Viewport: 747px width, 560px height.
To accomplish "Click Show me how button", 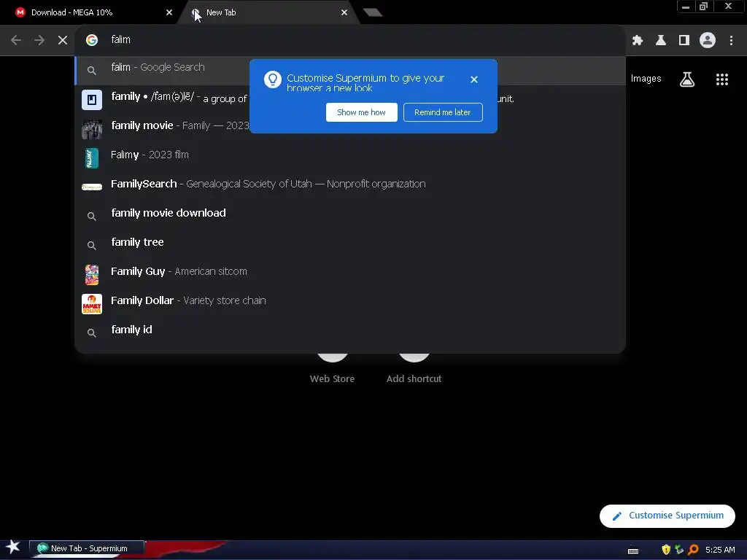I will coord(362,112).
